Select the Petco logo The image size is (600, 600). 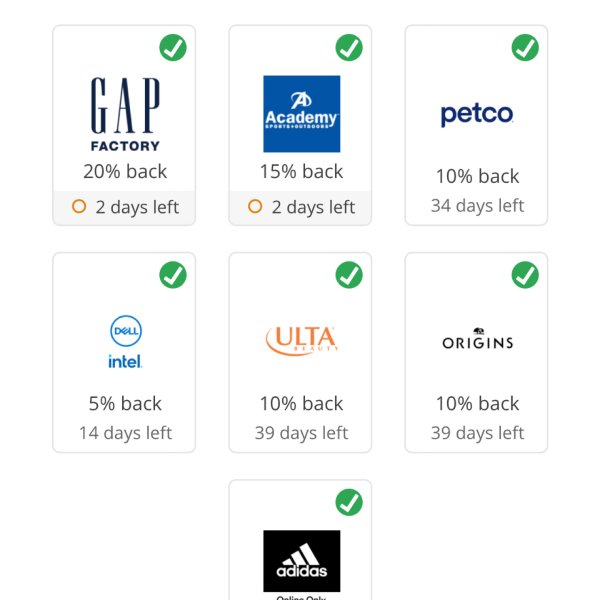pyautogui.click(x=477, y=114)
